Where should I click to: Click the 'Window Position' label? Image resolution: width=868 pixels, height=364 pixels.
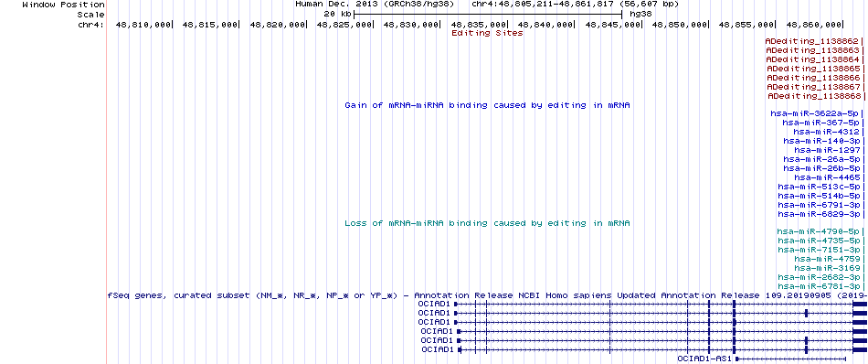pyautogui.click(x=64, y=4)
